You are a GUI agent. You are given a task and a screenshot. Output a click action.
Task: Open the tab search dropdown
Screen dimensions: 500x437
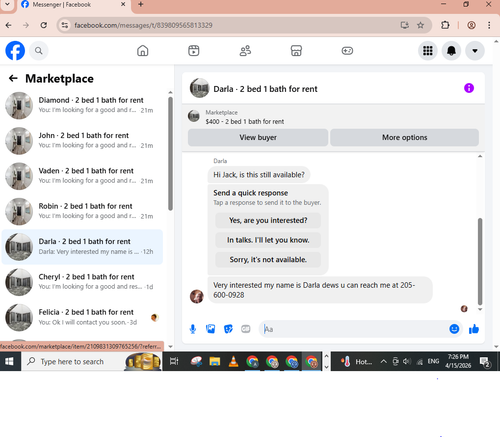point(7,4)
